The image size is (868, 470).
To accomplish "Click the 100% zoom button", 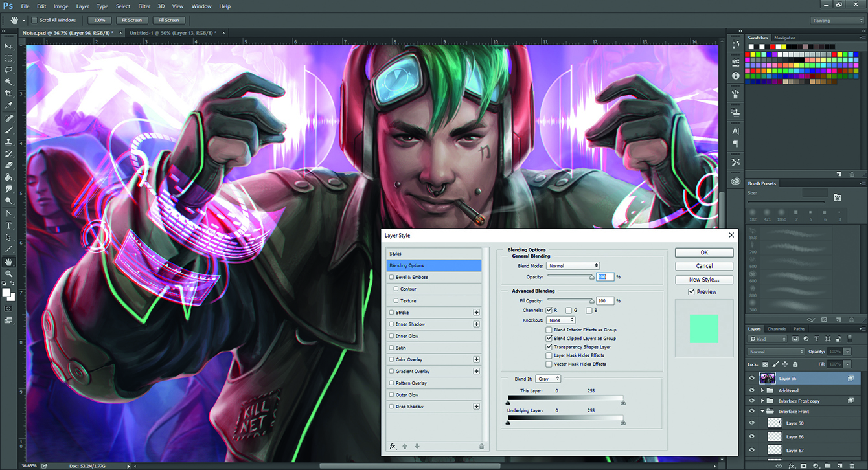I will 99,20.
